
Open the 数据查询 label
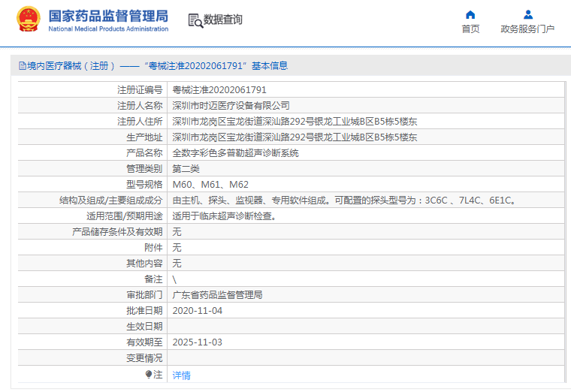(x=223, y=20)
